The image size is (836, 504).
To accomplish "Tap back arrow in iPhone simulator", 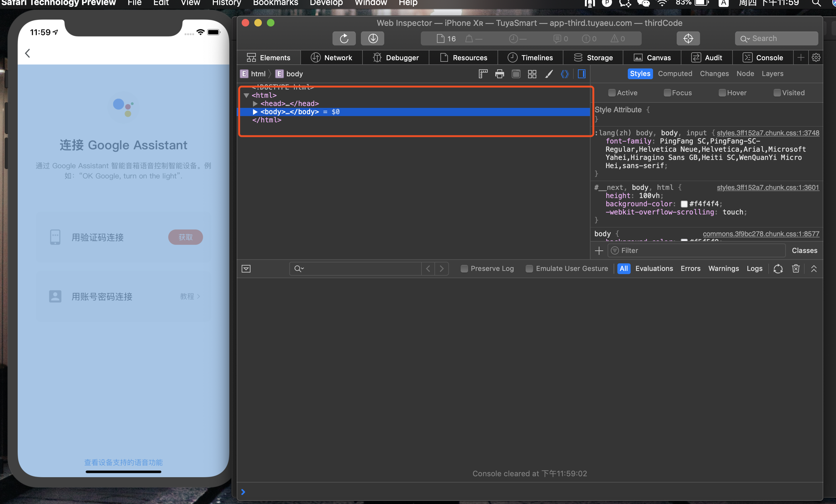I will point(28,53).
